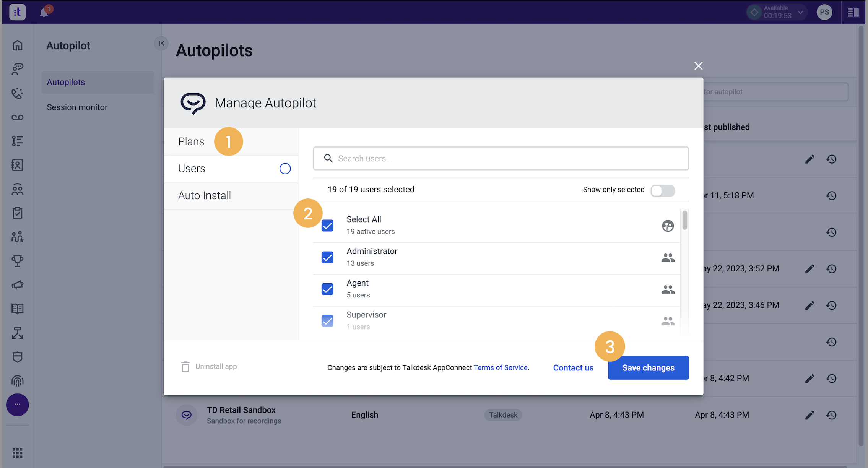Screen dimensions: 868x468
Task: Click the Save changes button
Action: (648, 367)
